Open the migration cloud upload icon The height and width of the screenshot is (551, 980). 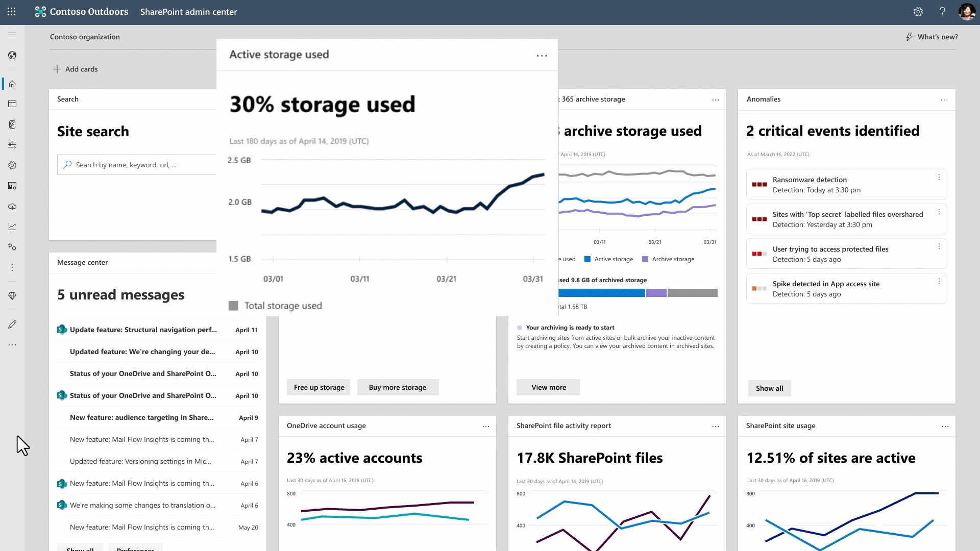click(12, 206)
